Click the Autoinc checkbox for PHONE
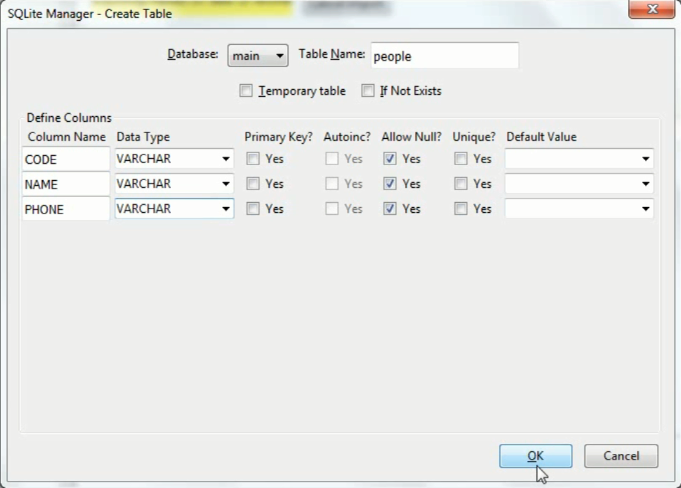This screenshot has height=488, width=681. [x=332, y=209]
